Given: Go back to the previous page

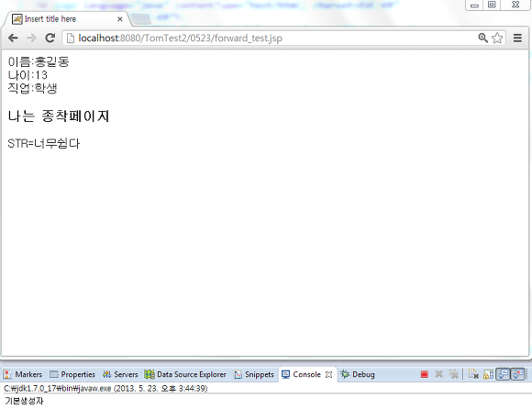Looking at the screenshot, I should (13, 38).
